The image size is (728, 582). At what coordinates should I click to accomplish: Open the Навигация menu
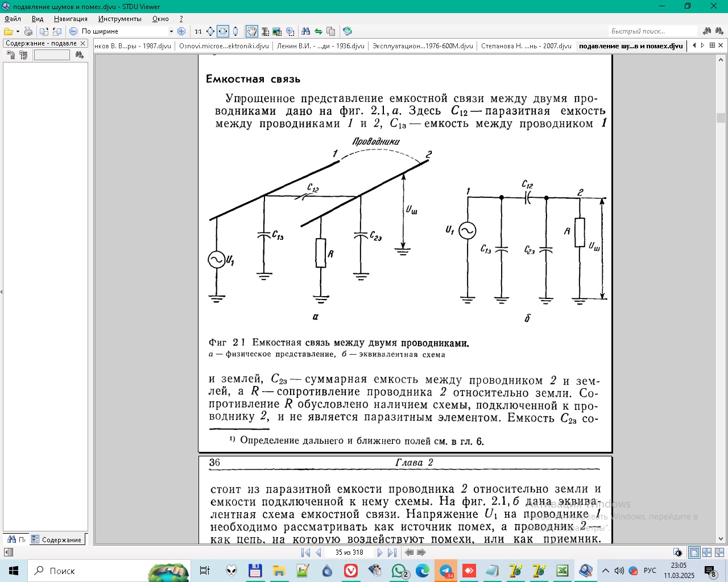click(x=71, y=19)
